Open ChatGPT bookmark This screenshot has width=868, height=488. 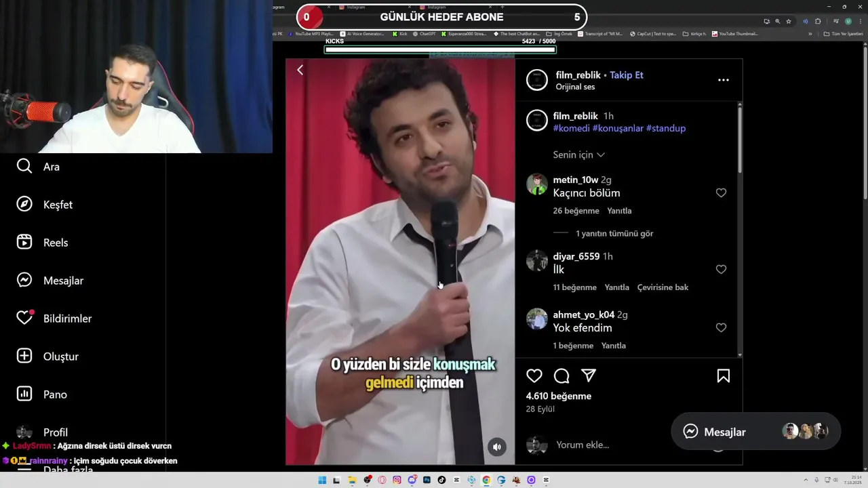(424, 33)
